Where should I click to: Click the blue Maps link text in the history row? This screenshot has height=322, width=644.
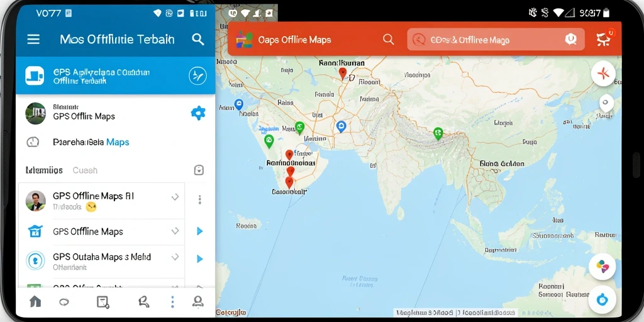[118, 142]
